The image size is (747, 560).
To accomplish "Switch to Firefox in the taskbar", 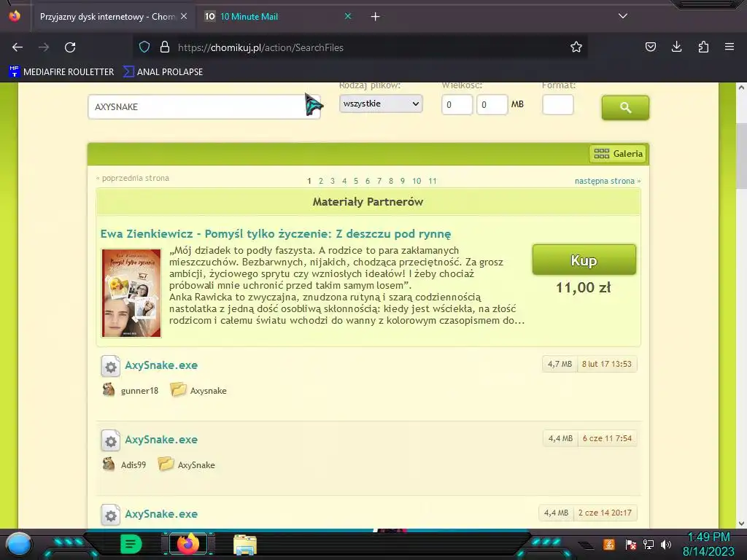I will (x=187, y=544).
